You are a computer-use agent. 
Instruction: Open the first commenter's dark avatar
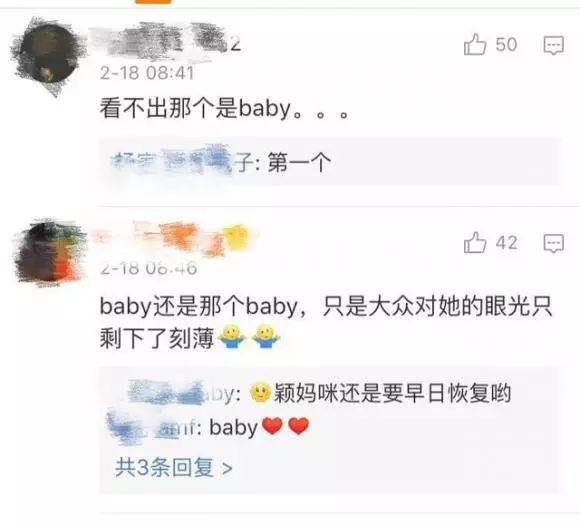click(x=47, y=54)
